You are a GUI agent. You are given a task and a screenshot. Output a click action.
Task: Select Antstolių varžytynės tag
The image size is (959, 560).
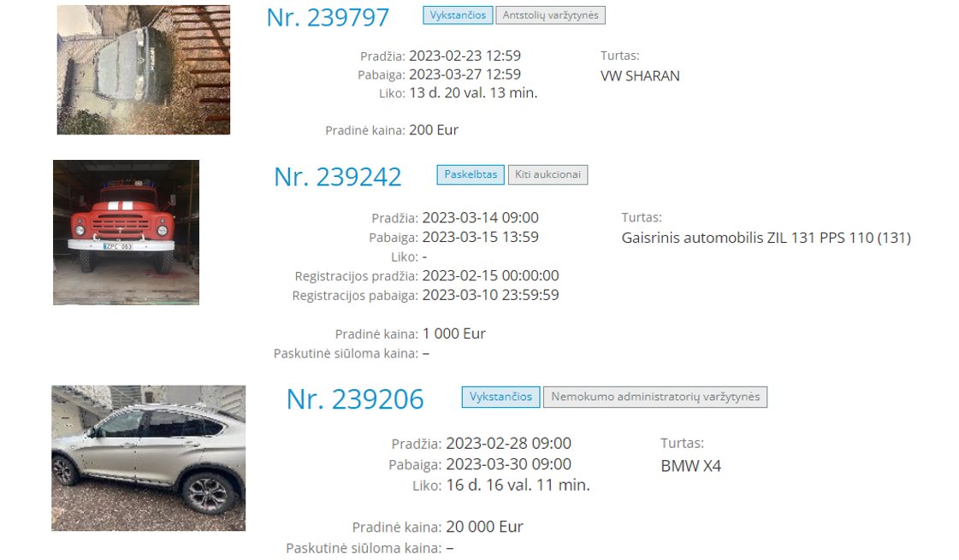point(550,15)
